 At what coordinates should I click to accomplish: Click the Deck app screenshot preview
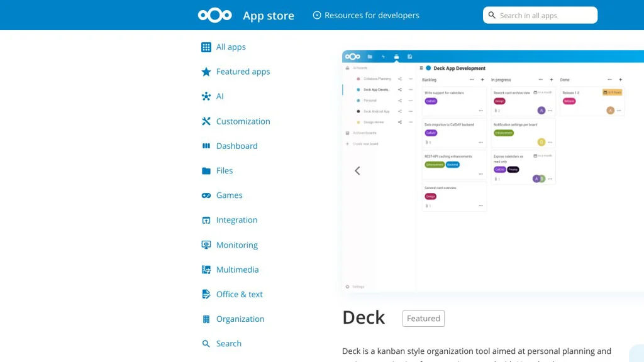tap(493, 171)
